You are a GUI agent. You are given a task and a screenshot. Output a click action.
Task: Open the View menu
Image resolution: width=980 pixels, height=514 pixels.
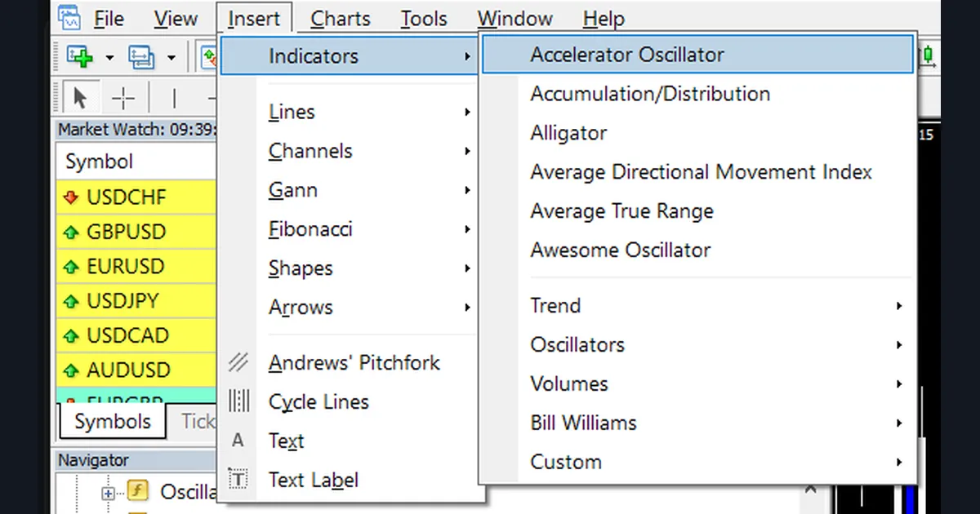(176, 18)
